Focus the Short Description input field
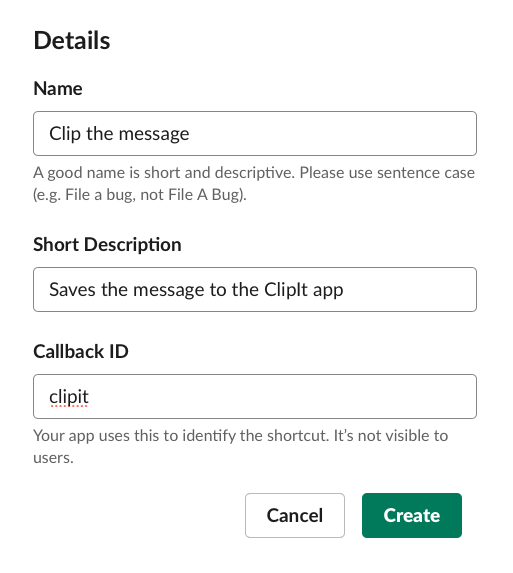The height and width of the screenshot is (573, 513). (255, 289)
